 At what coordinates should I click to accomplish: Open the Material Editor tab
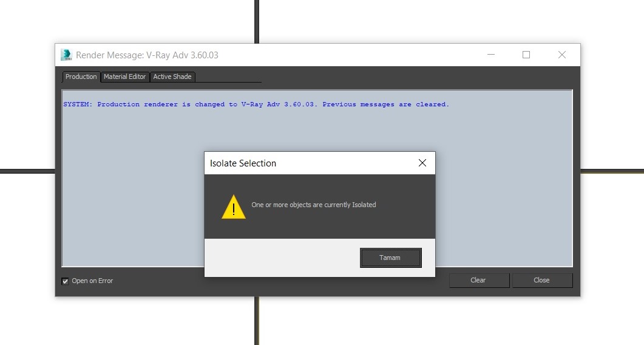click(124, 77)
